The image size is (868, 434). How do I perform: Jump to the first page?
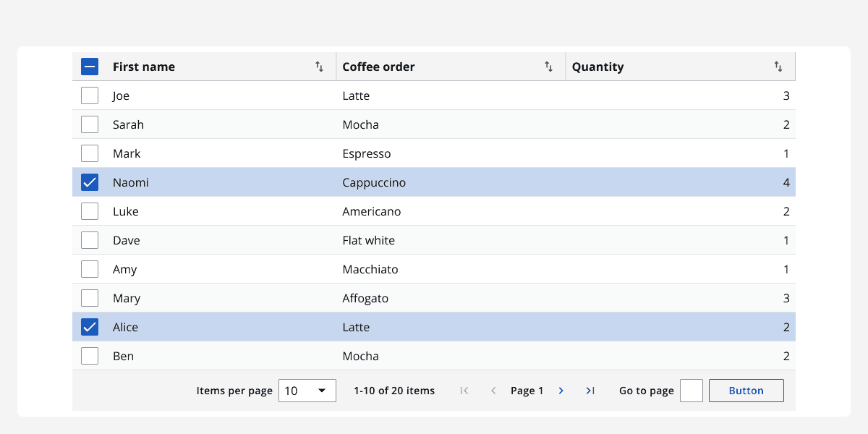click(464, 391)
